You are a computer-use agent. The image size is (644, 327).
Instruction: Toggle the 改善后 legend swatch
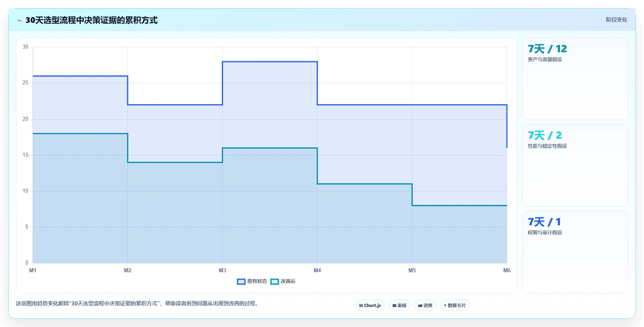tap(275, 281)
